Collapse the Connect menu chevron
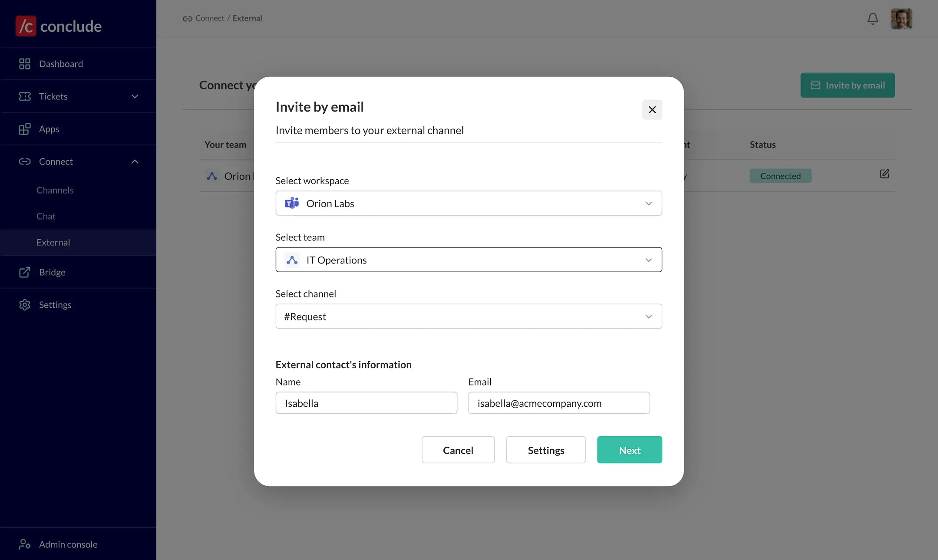This screenshot has height=560, width=938. [135, 161]
